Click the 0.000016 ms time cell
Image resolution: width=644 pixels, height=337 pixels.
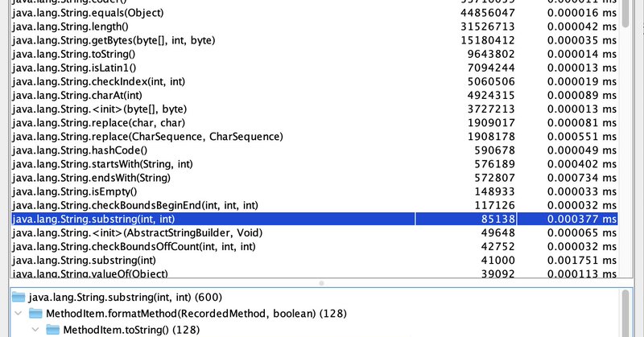click(x=582, y=13)
